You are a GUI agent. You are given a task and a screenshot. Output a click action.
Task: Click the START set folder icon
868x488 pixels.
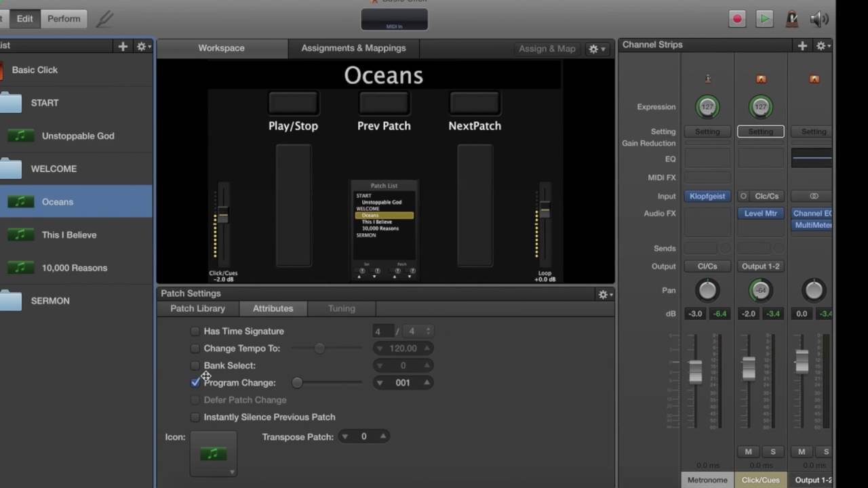(9, 103)
